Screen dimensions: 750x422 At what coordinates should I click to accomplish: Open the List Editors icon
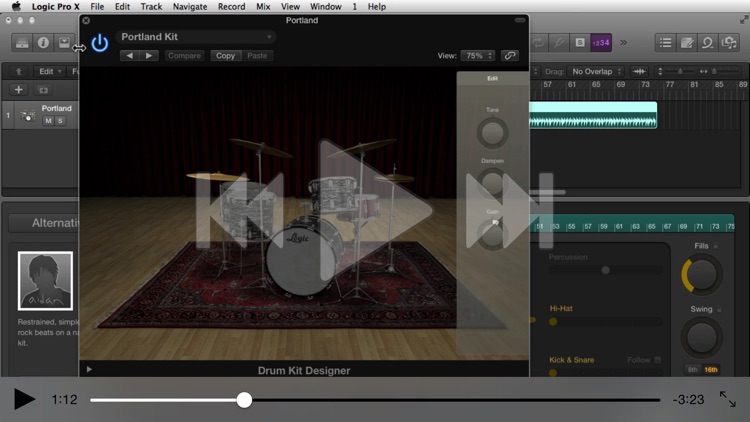[665, 43]
